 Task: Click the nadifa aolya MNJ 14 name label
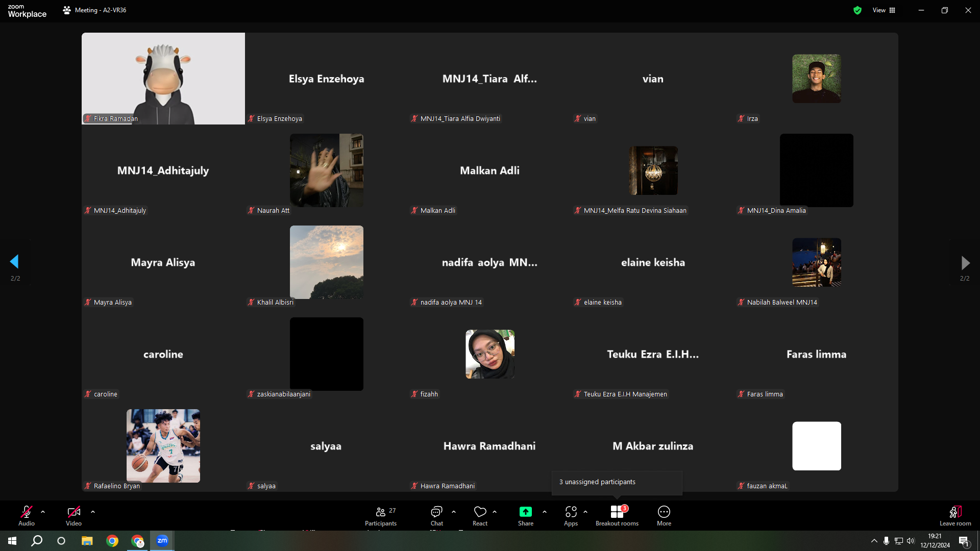[451, 302]
